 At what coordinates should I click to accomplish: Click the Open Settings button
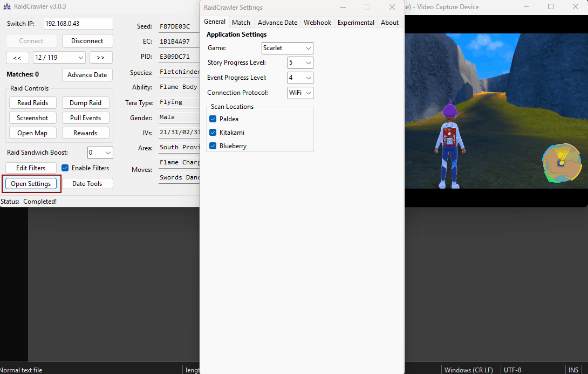[31, 184]
